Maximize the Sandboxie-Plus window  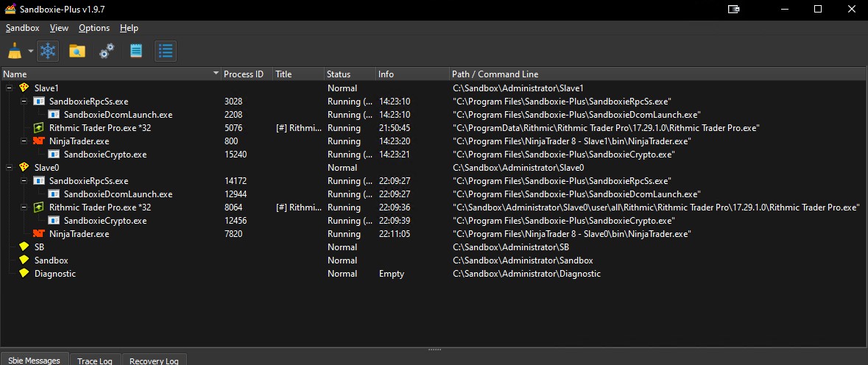click(x=818, y=9)
